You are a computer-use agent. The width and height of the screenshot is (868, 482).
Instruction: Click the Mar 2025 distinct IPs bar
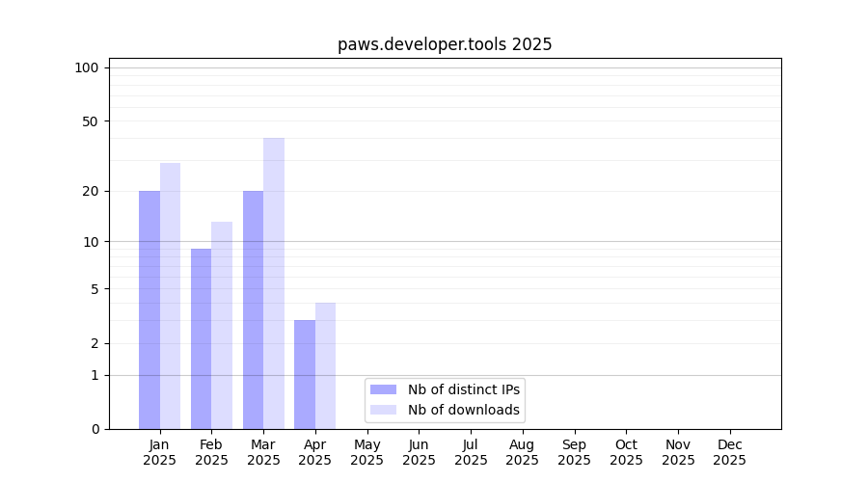253,309
